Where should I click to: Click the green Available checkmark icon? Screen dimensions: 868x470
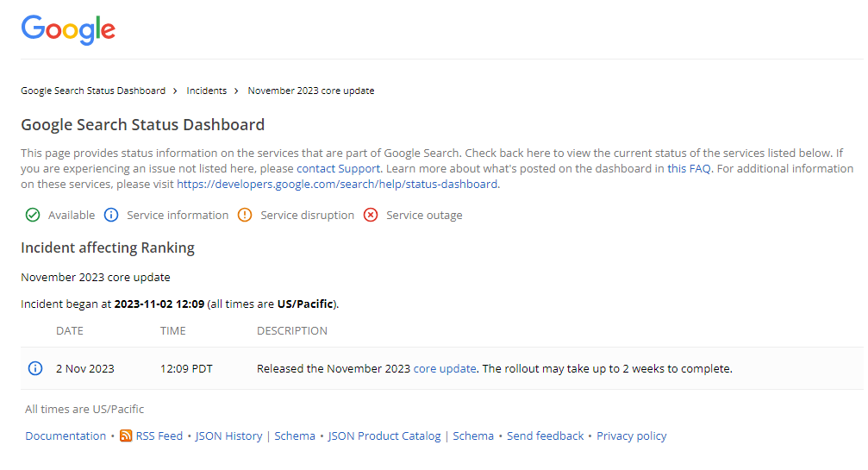(33, 215)
